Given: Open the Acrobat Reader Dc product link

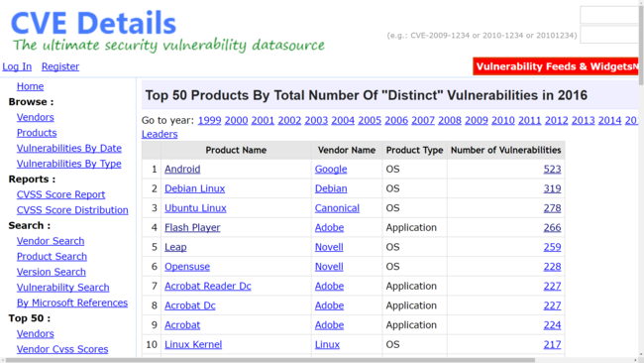Looking at the screenshot, I should [208, 286].
